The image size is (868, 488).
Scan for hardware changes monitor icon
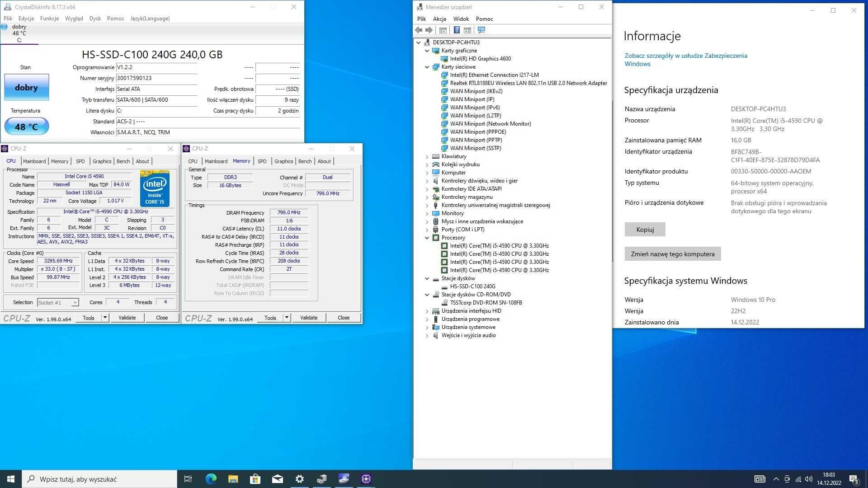[x=481, y=30]
